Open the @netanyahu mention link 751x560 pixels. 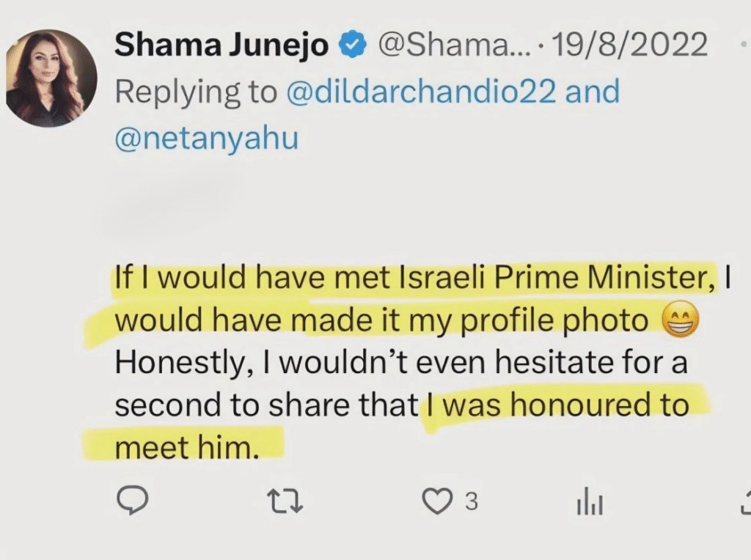click(207, 137)
